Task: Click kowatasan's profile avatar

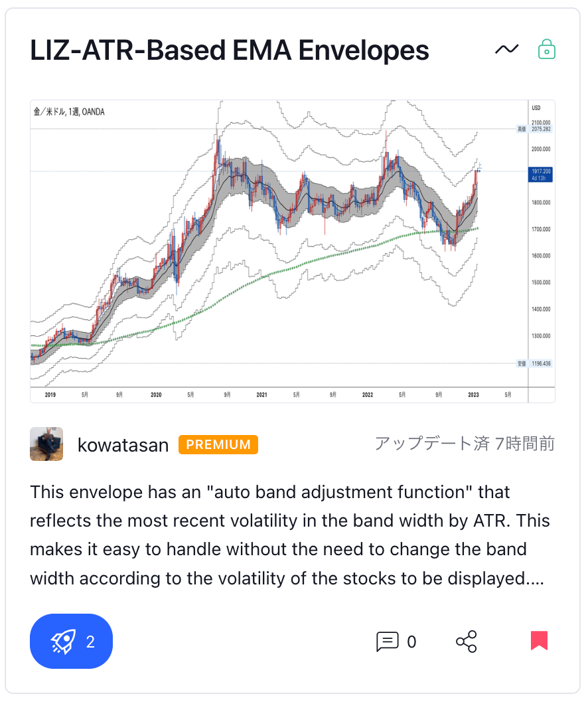Action: pos(46,444)
